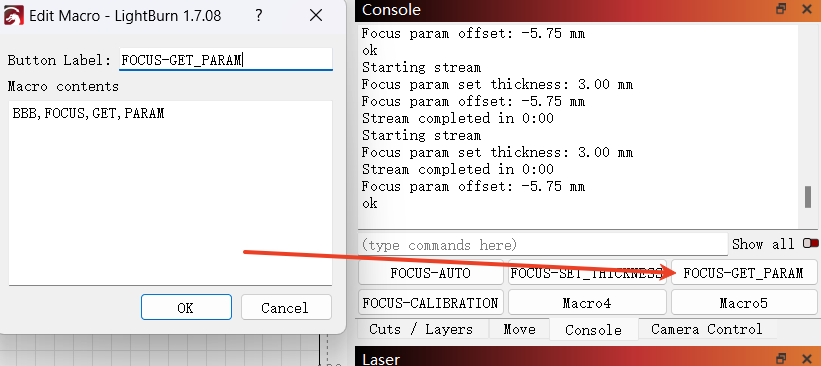The height and width of the screenshot is (366, 821).
Task: Close the Edit Macro dialog
Action: [x=316, y=16]
